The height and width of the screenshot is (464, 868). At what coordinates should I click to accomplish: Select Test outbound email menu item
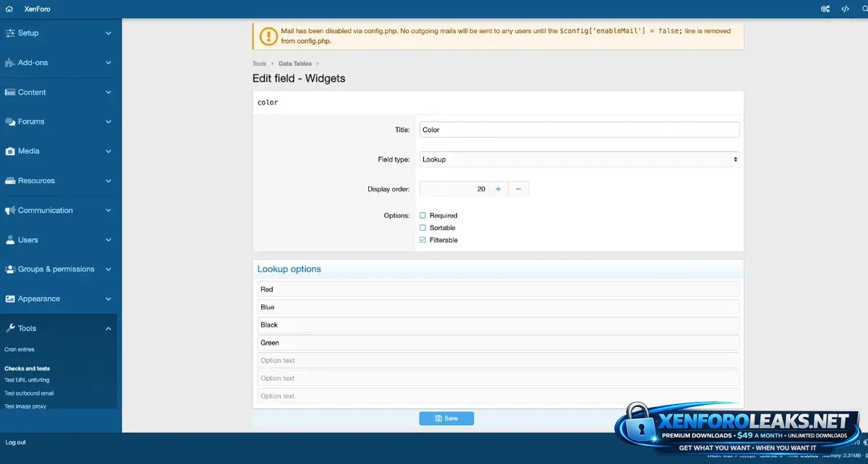pyautogui.click(x=29, y=394)
